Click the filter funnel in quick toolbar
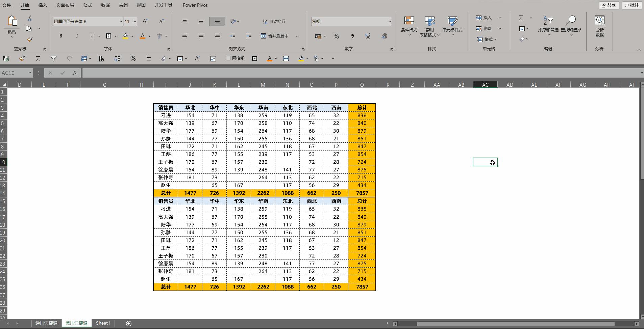 click(x=53, y=59)
